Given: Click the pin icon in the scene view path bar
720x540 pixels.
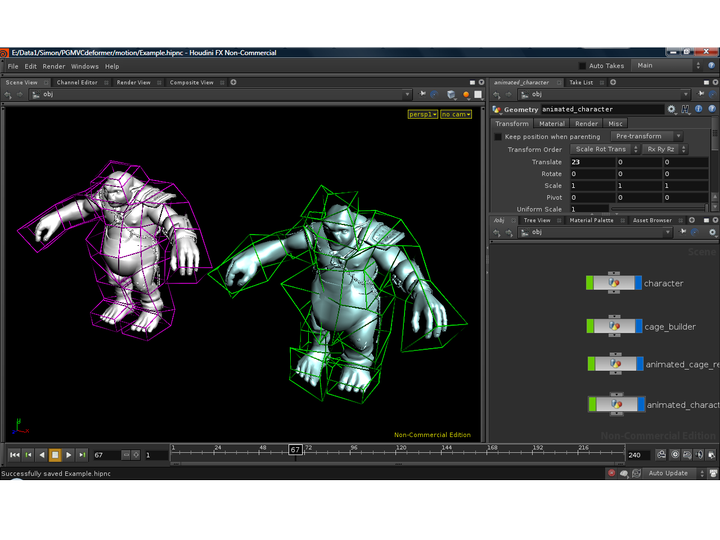Looking at the screenshot, I should coord(422,94).
